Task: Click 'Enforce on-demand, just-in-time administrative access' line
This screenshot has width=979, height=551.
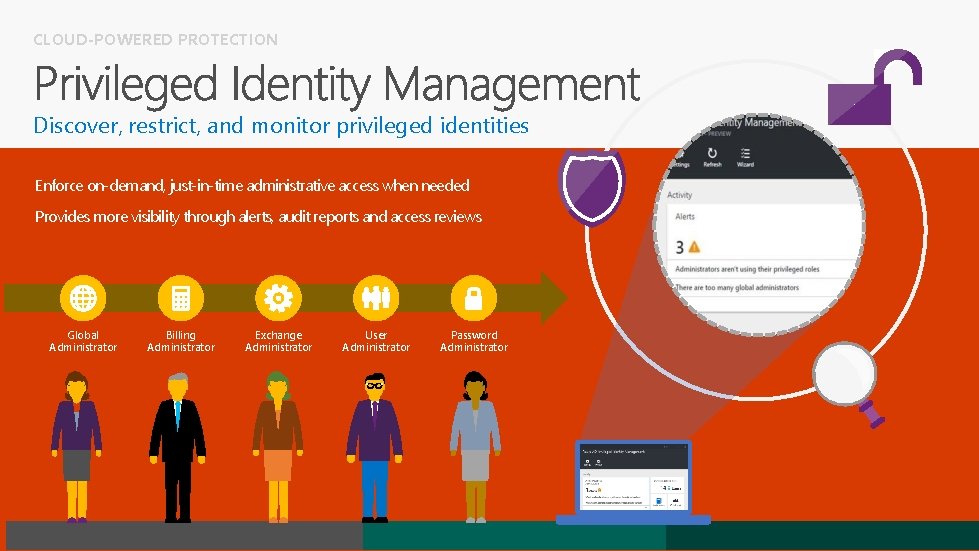Action: click(252, 186)
